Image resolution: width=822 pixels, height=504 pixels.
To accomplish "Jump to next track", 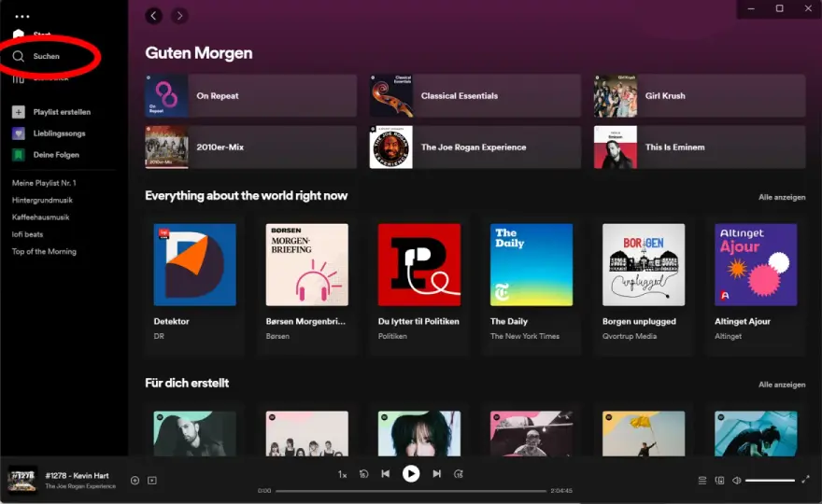I will (x=437, y=473).
